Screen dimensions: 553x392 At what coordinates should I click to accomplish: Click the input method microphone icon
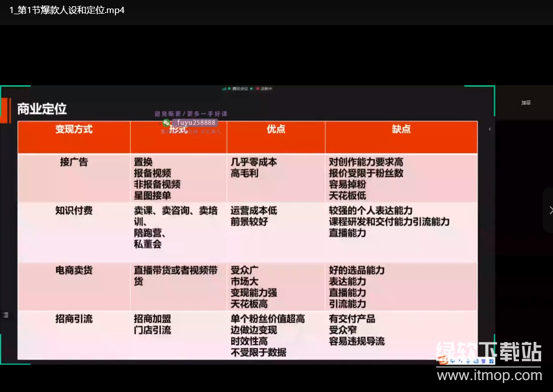coord(468,361)
